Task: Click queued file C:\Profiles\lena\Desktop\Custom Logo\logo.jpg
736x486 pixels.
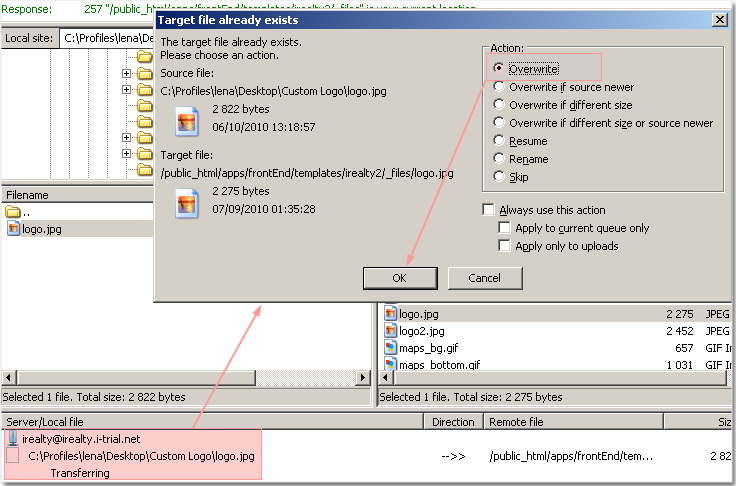Action: click(x=141, y=456)
